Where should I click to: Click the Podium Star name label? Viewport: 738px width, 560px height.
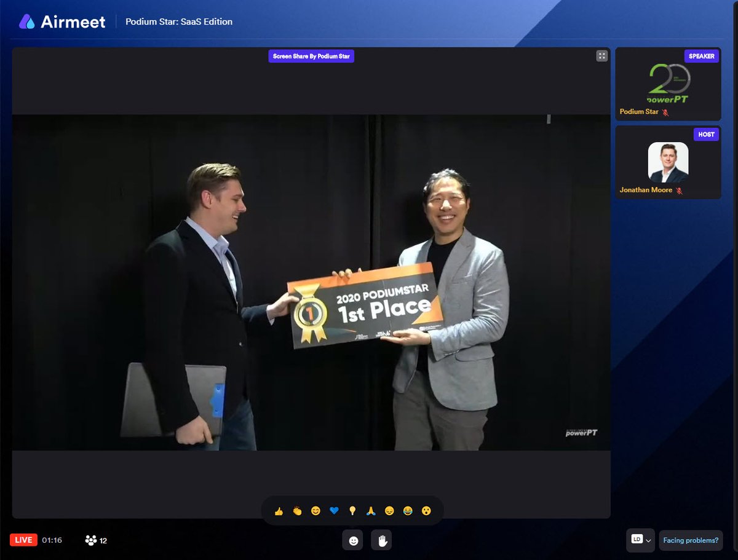(639, 112)
